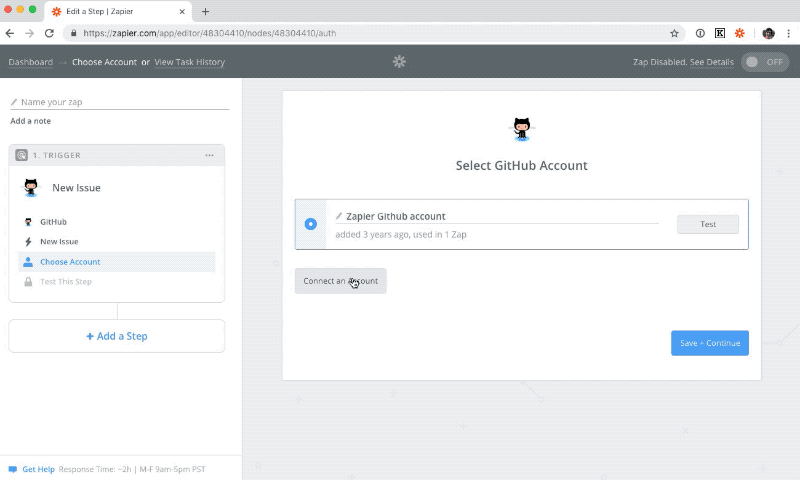Screen dimensions: 800x480
Task: Click the browser forward arrow
Action: (29, 33)
